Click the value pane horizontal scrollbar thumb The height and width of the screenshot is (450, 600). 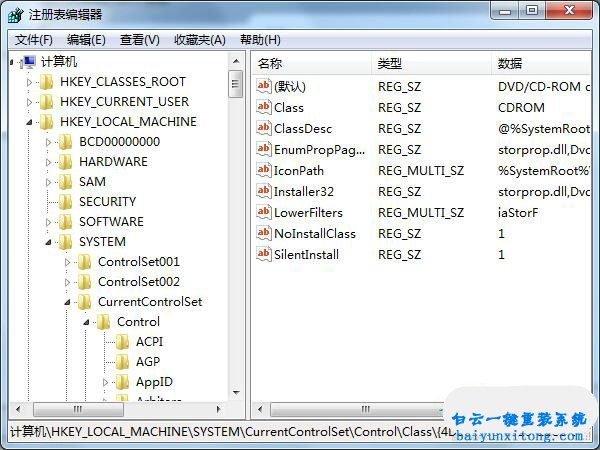click(x=365, y=409)
